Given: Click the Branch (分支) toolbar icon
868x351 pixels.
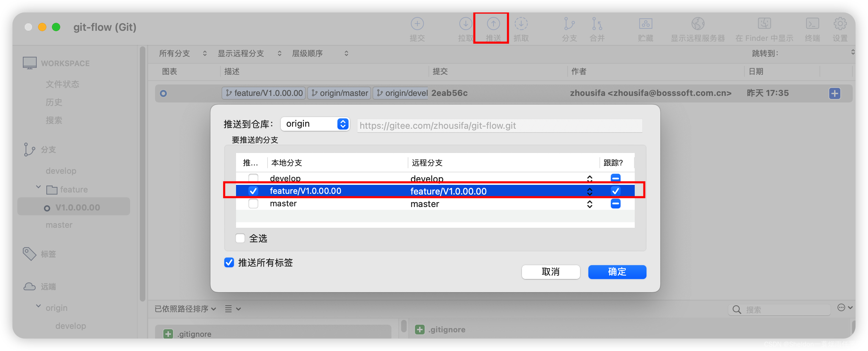Looking at the screenshot, I should 569,24.
